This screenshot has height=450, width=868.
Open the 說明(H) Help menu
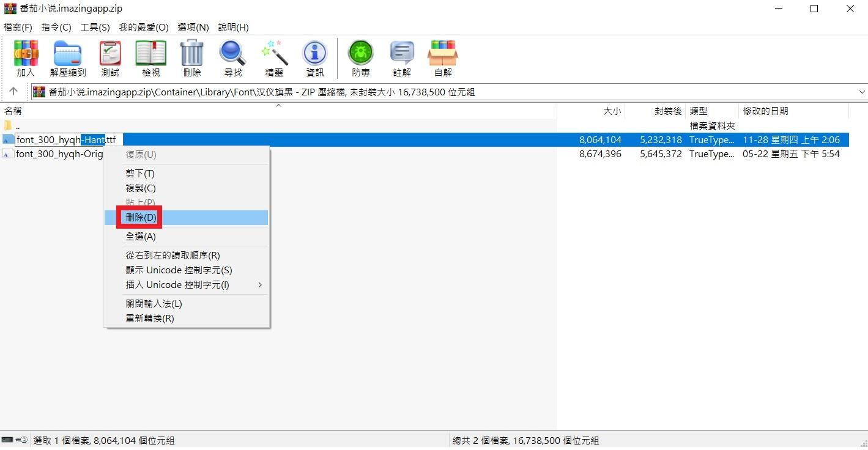click(x=233, y=28)
